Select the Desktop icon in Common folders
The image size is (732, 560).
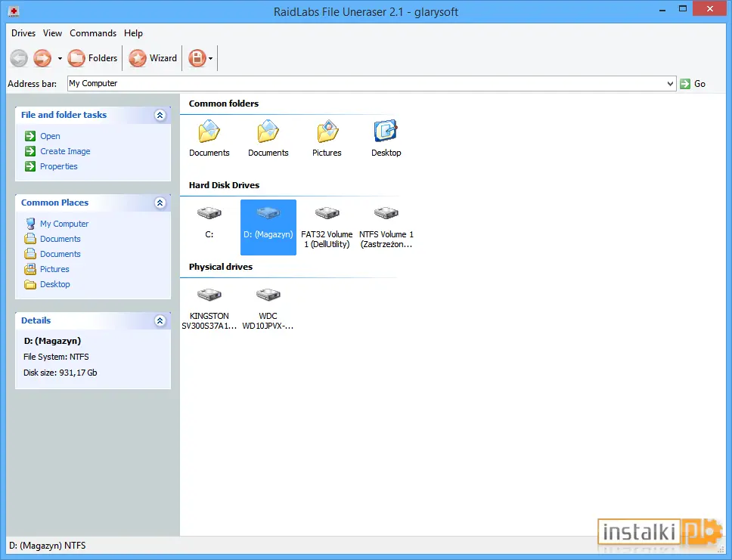coord(386,138)
